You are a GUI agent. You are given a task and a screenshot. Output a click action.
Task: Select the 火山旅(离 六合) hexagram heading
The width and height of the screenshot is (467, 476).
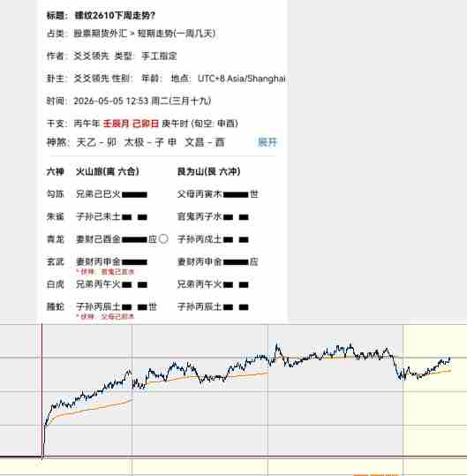[x=108, y=171]
